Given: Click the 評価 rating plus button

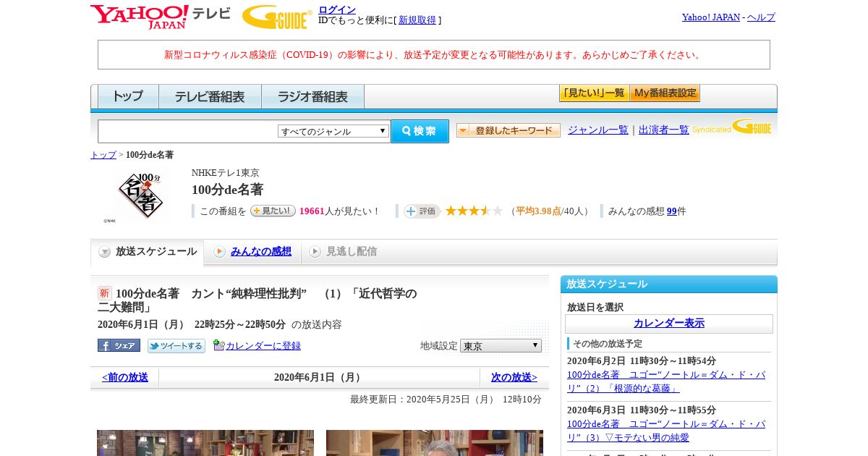Looking at the screenshot, I should point(422,211).
